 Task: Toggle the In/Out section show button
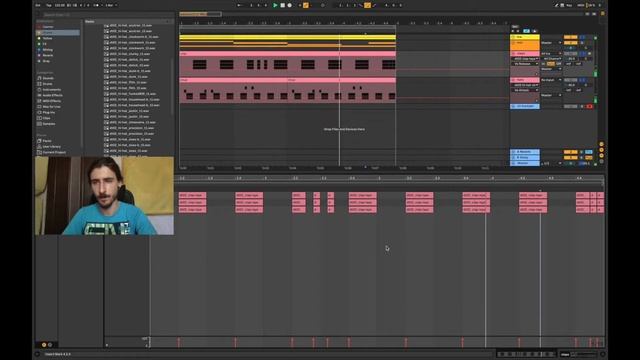[x=601, y=144]
